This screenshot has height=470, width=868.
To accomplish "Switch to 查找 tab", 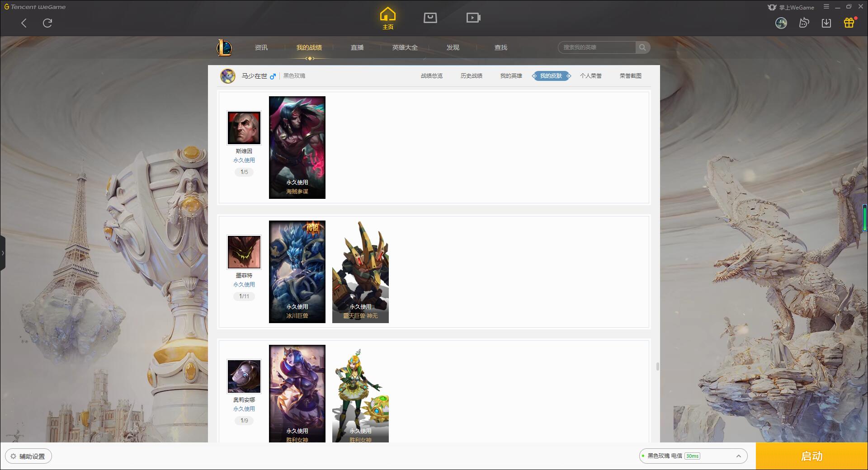I will (501, 47).
